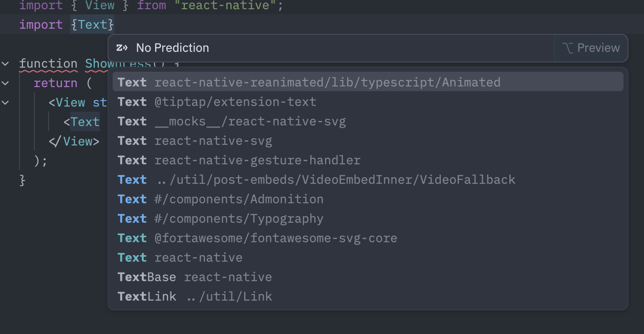Select Text from react-native-gesture-handler
Viewport: 644px width, 334px height.
pos(239,160)
